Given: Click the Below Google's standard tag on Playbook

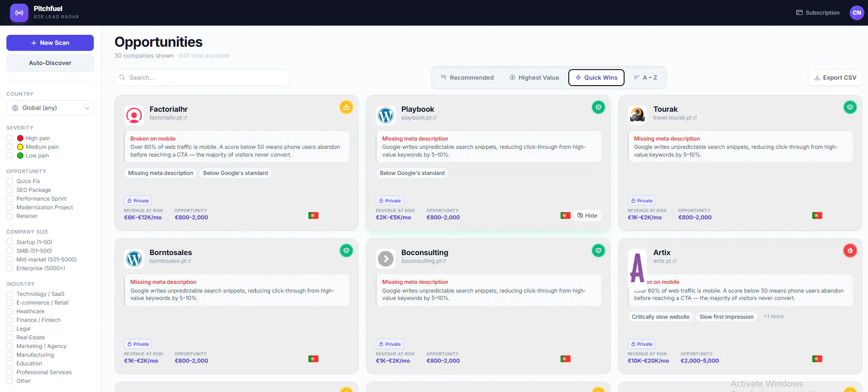Looking at the screenshot, I should [x=412, y=173].
